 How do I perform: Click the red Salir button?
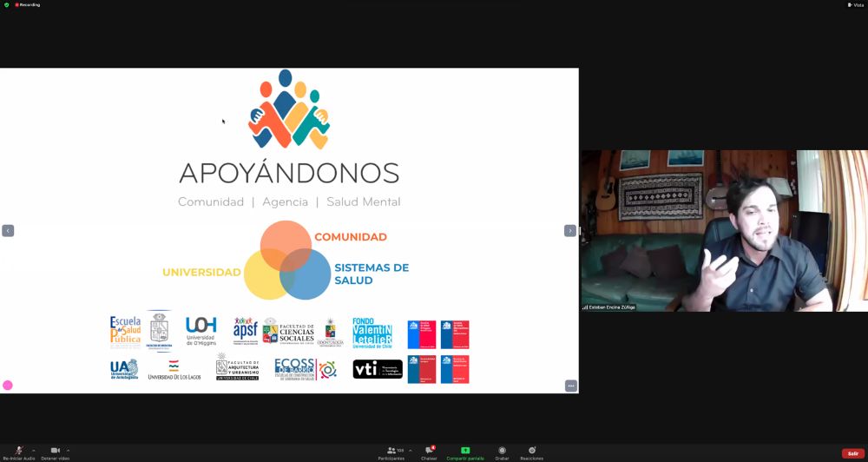tap(852, 453)
